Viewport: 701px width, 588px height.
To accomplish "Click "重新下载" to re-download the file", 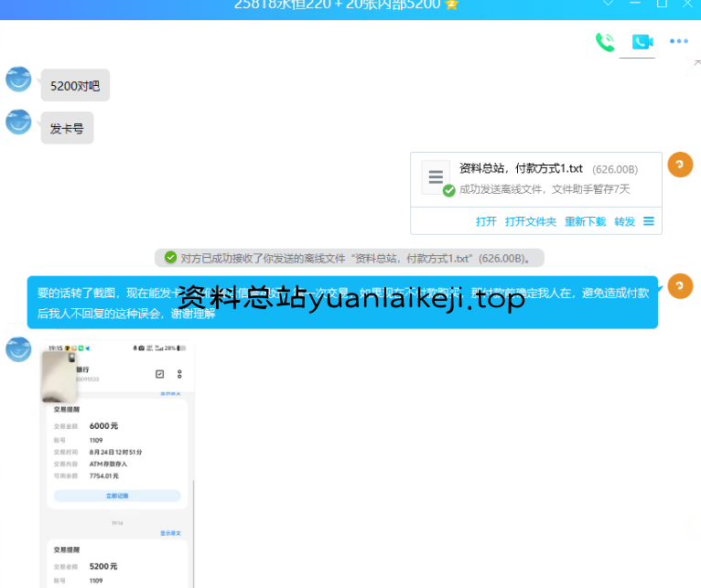I will tap(585, 221).
